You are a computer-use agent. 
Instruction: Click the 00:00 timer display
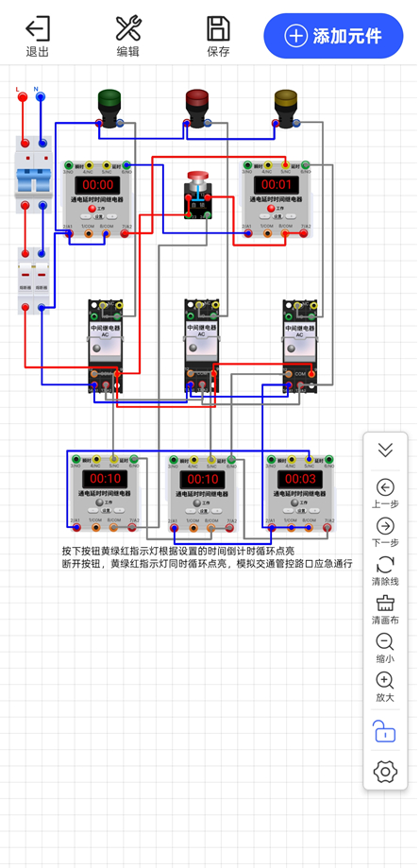pyautogui.click(x=97, y=184)
